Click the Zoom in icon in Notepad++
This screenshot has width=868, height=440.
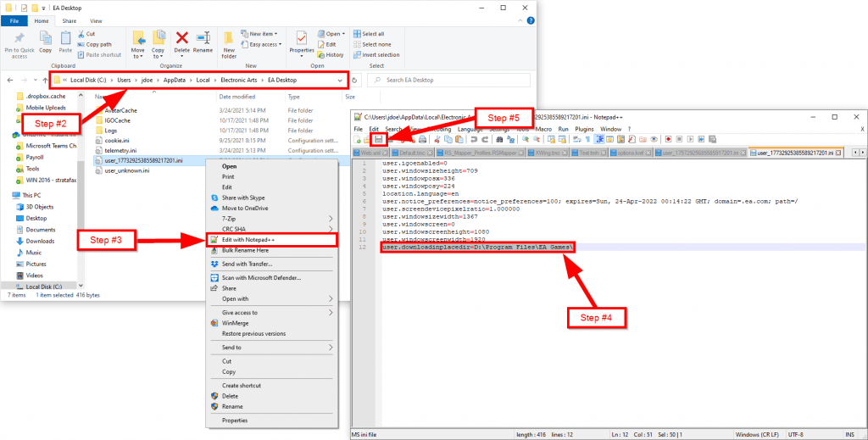click(x=526, y=140)
